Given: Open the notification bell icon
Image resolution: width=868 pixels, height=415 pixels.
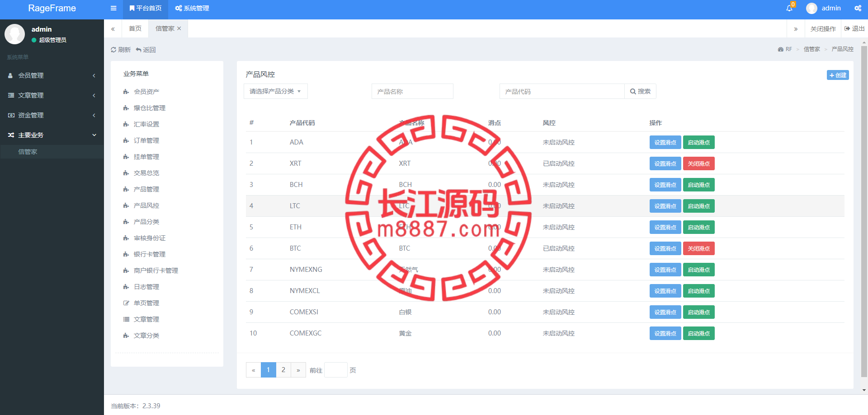Looking at the screenshot, I should 789,8.
